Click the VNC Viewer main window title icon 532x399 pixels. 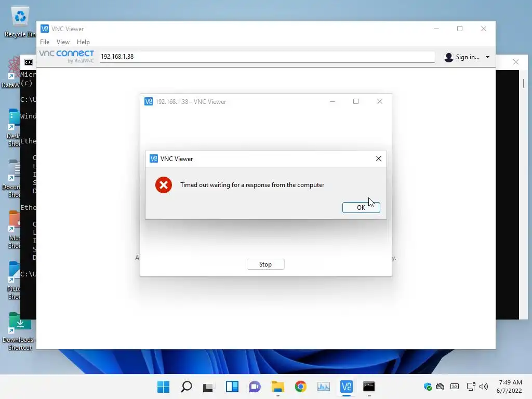coord(45,29)
